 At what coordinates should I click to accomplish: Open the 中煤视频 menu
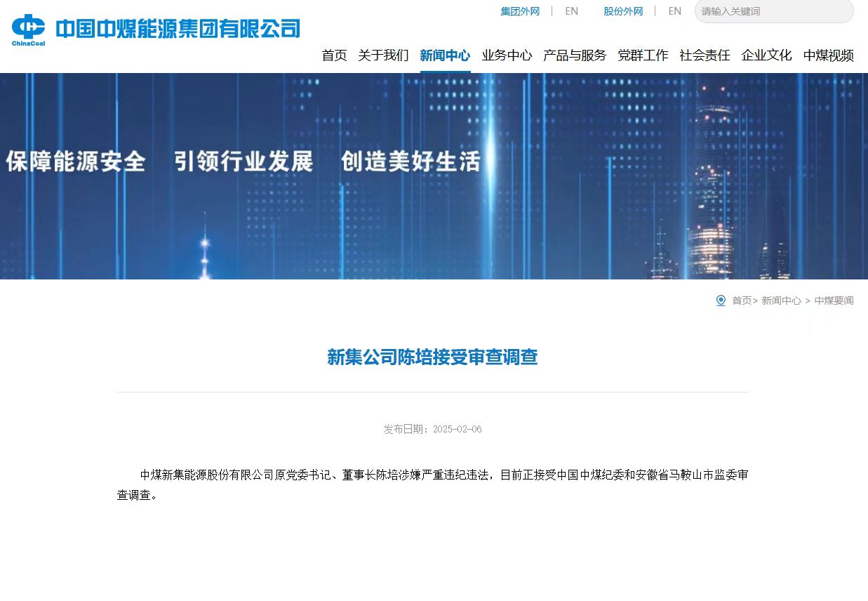tap(828, 55)
